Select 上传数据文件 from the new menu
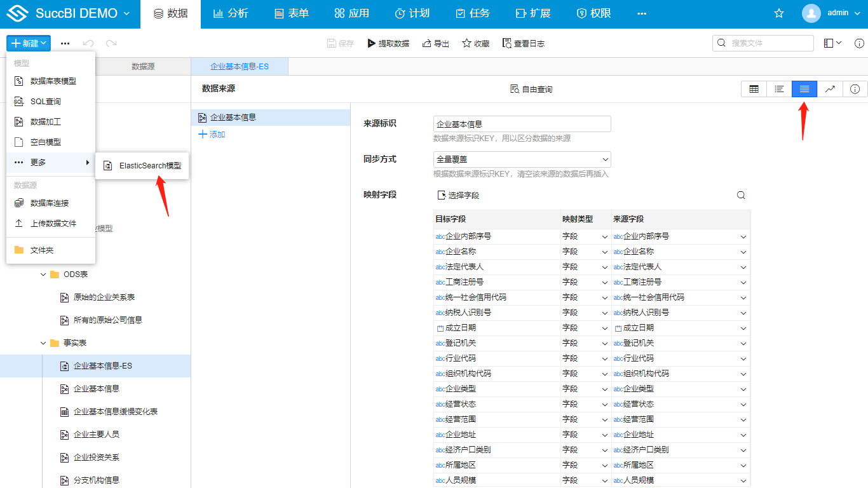868x488 pixels. pyautogui.click(x=51, y=224)
